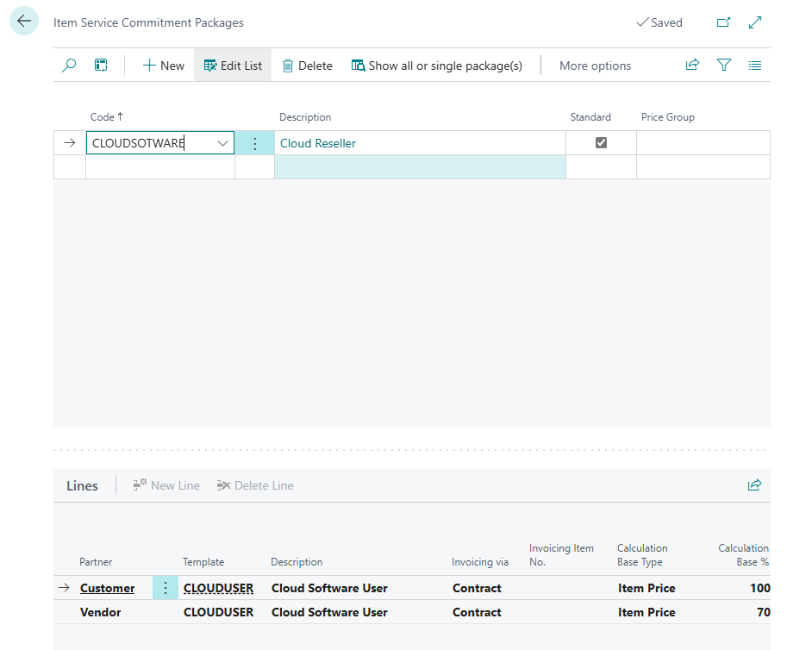Click the empty Description cell in second row
The height and width of the screenshot is (650, 812).
coord(420,167)
